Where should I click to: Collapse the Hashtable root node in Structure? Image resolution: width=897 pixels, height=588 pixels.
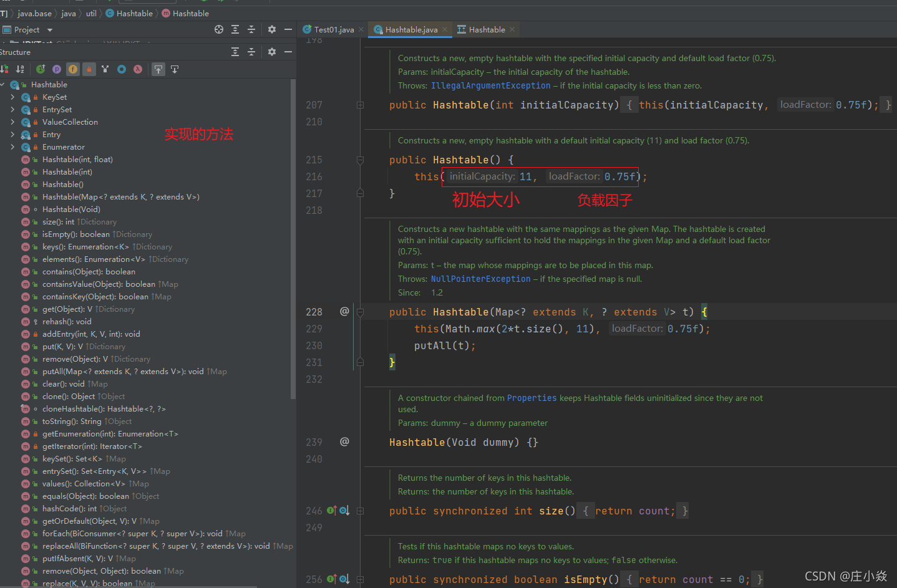click(x=2, y=84)
